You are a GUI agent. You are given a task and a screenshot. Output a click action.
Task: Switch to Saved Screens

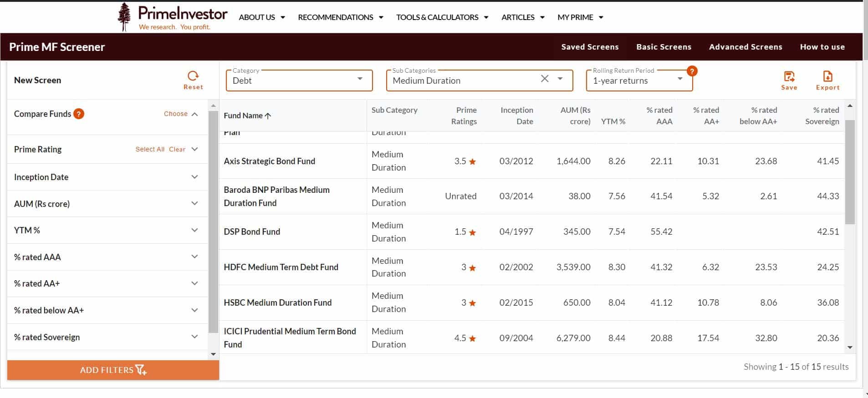tap(590, 47)
